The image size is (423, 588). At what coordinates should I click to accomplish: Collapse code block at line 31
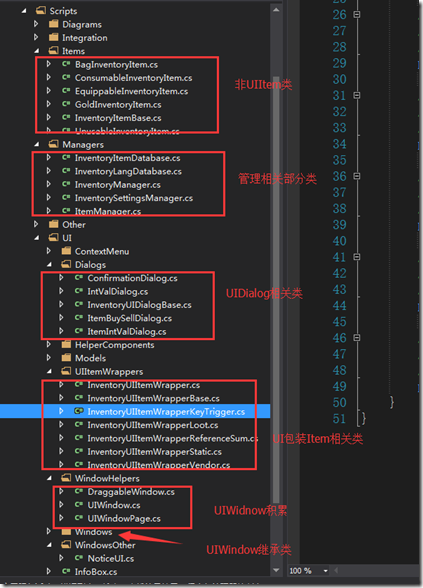click(357, 95)
